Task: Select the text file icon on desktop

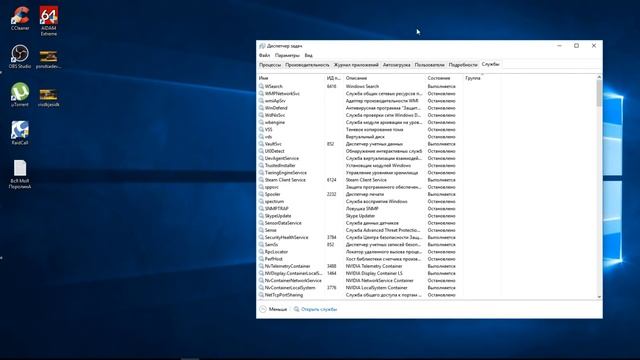Action: 20,174
